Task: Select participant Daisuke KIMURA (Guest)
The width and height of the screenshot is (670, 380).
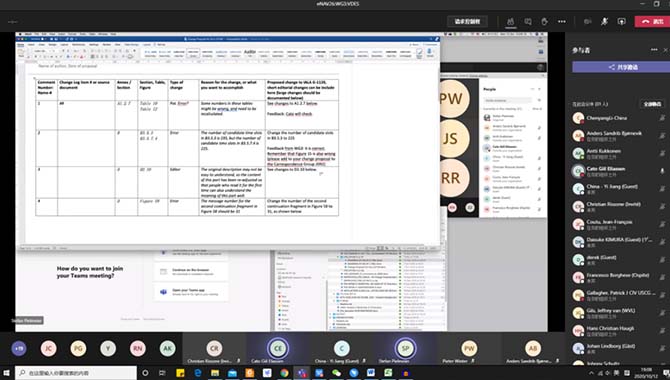Action: click(620, 242)
